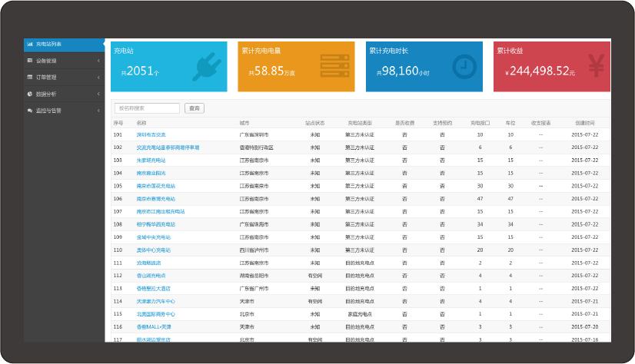Viewport: 635px width, 364px height.
Task: Click the 按名称搜索 search input field
Action: (x=147, y=108)
